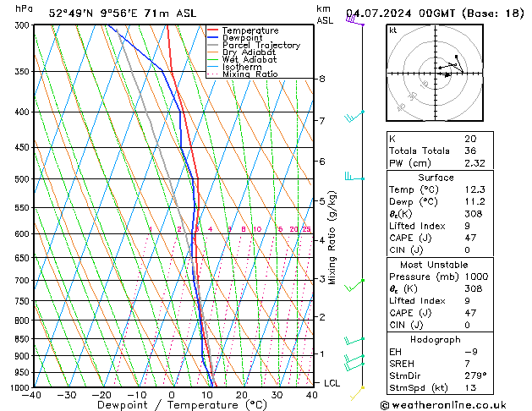
Task: Click the Surface Dewp value 11.2
Action: (x=474, y=201)
